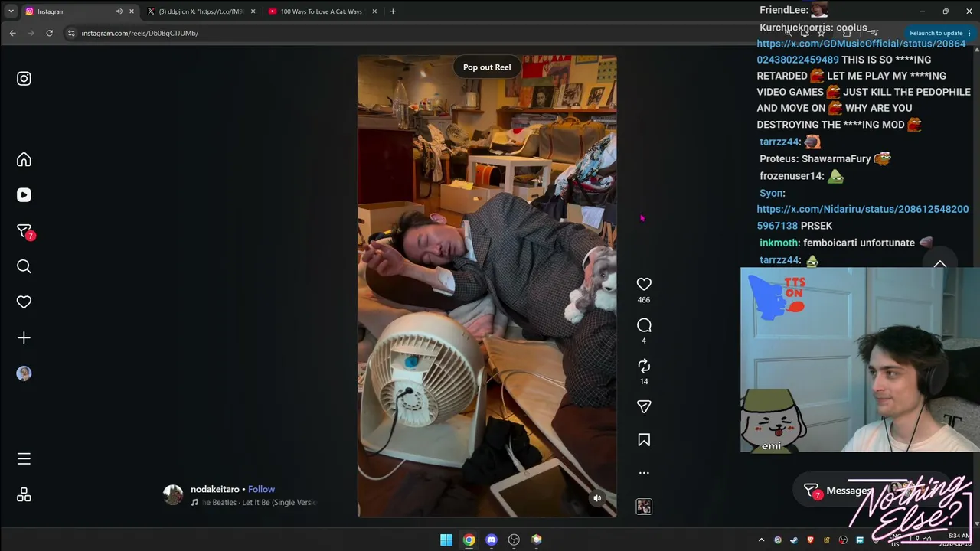Open the Nidariru x.com link in chat

click(863, 217)
